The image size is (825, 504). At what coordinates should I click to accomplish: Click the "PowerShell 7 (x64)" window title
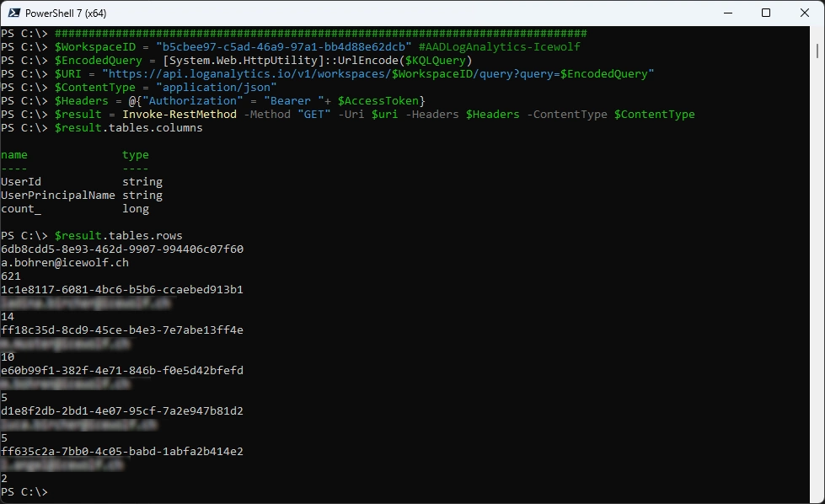tap(66, 13)
